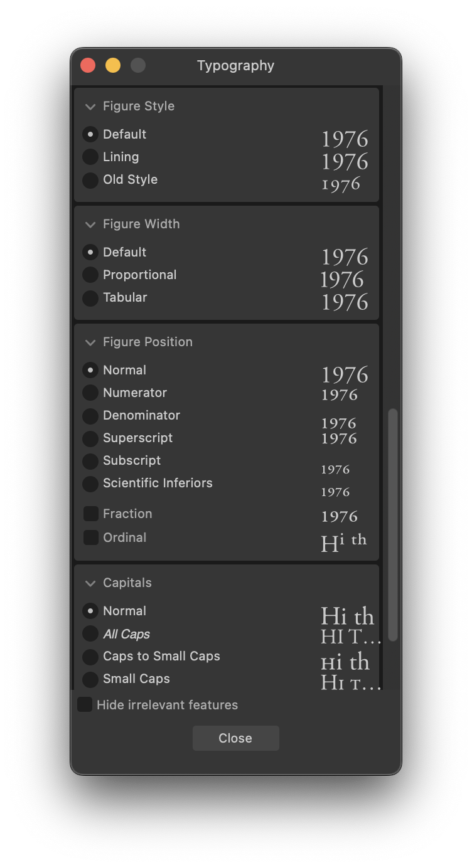Choose Tabular figure width
The width and height of the screenshot is (472, 868).
pos(90,298)
